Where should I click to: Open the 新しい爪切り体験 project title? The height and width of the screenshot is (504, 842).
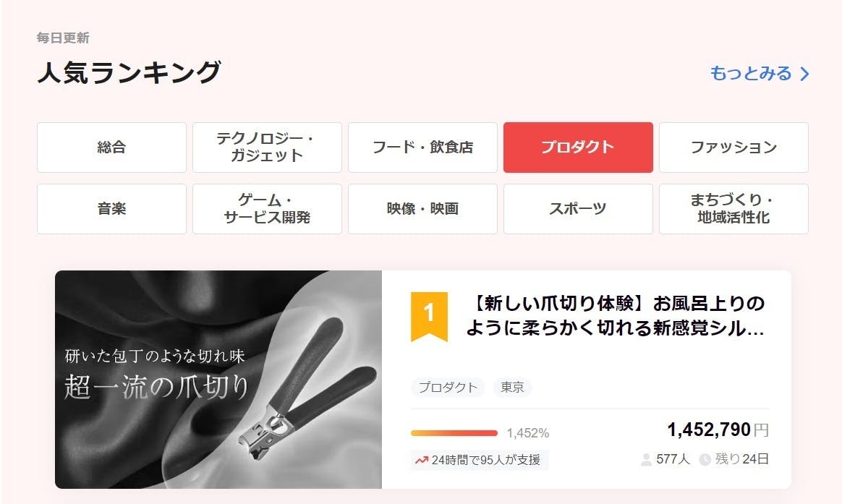click(616, 315)
